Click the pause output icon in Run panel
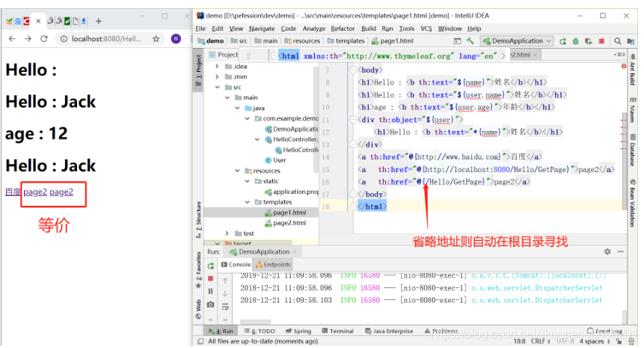The height and width of the screenshot is (348, 644). 211,291
